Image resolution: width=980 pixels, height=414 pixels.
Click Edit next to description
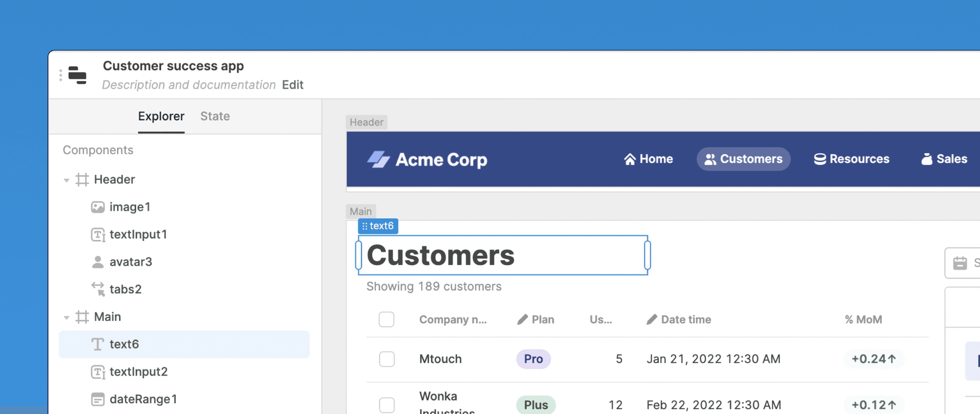tap(293, 85)
